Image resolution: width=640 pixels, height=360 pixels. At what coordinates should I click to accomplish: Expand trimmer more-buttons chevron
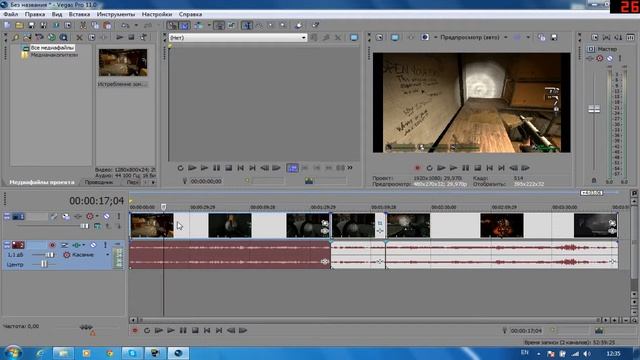click(350, 168)
